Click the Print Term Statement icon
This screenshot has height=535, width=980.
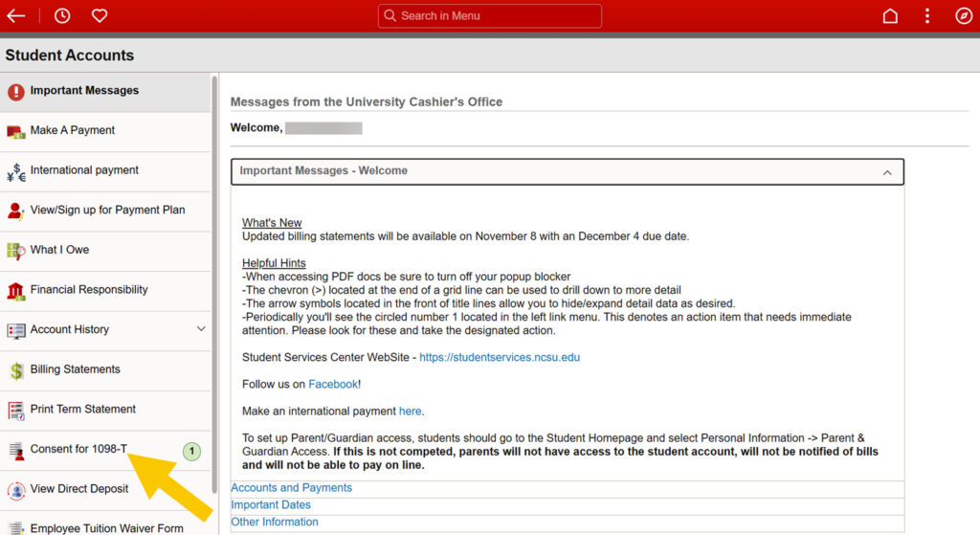pos(16,411)
